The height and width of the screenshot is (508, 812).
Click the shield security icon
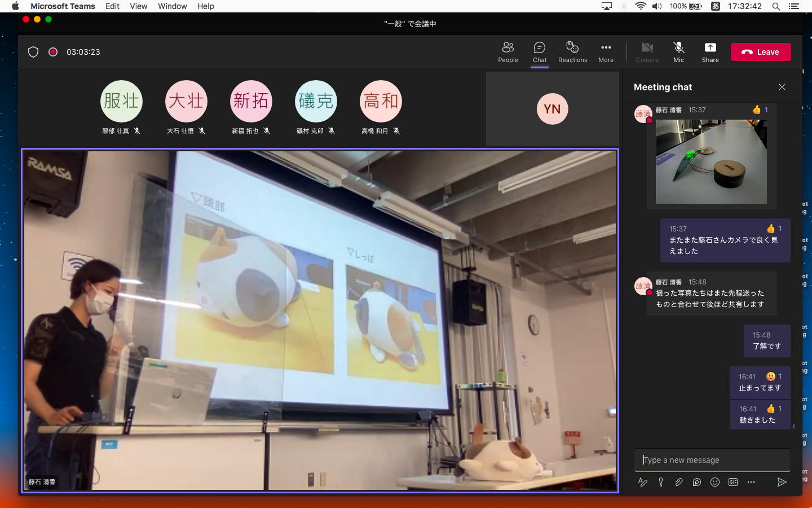tap(33, 52)
